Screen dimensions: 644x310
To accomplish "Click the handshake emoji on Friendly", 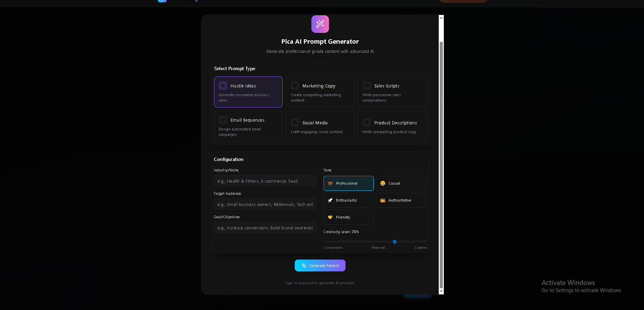I will (x=330, y=217).
